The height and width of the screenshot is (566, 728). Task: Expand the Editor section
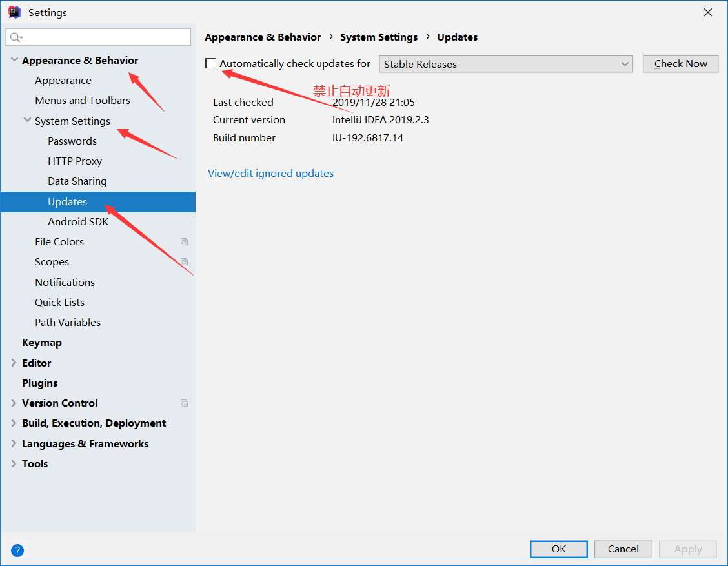click(x=14, y=363)
